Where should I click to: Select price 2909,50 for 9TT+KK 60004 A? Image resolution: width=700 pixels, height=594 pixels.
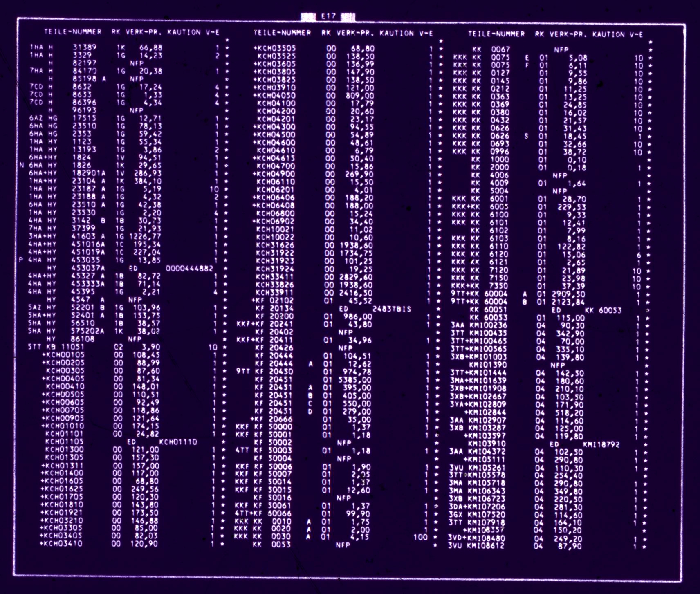click(568, 294)
